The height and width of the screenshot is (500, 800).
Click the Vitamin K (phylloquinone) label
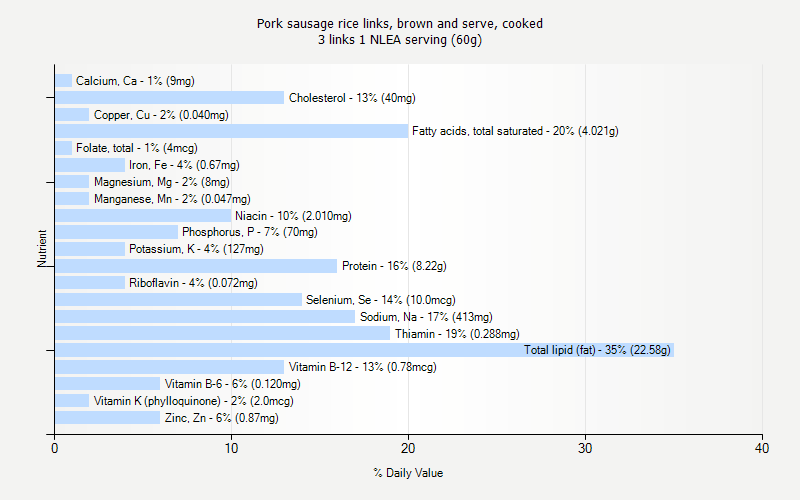tap(193, 401)
